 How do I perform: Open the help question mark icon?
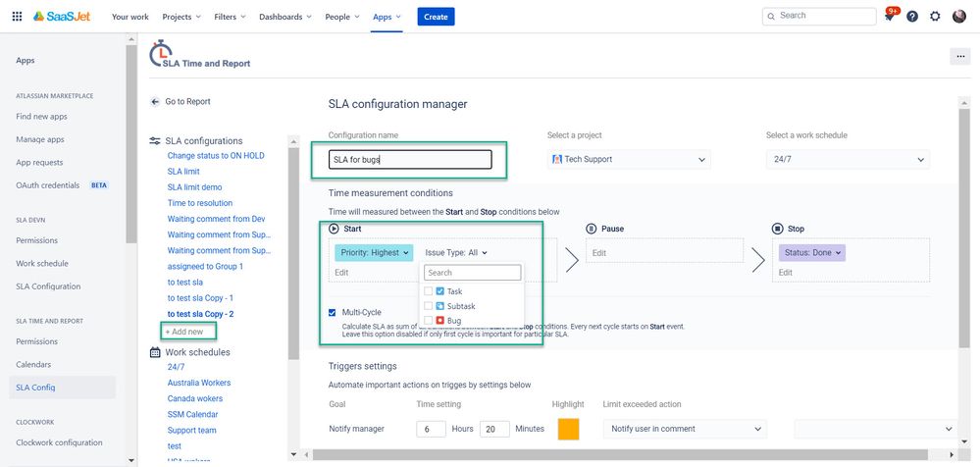[x=912, y=17]
